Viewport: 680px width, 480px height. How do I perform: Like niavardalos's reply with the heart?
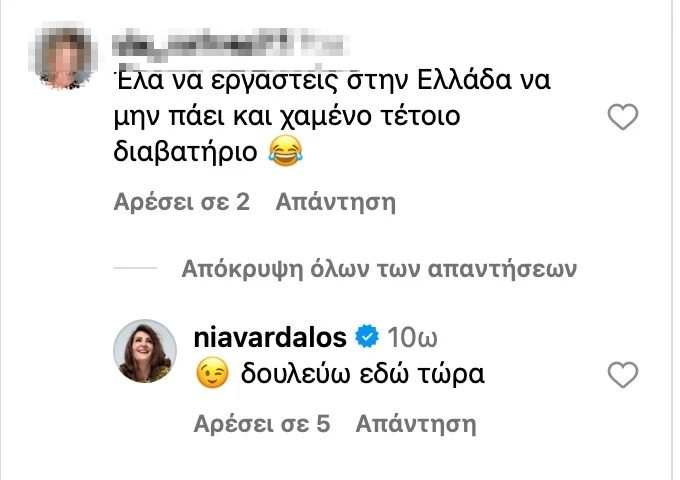[623, 375]
